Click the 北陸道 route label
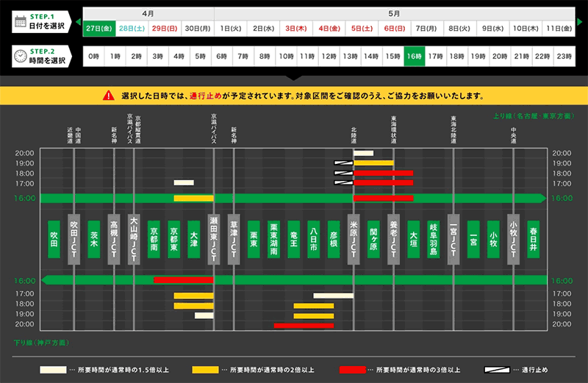 354,135
